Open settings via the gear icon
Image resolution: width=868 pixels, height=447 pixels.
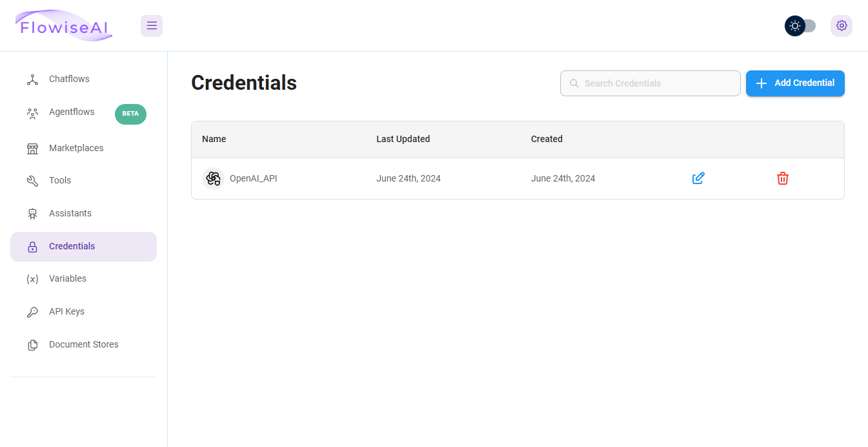(x=842, y=26)
